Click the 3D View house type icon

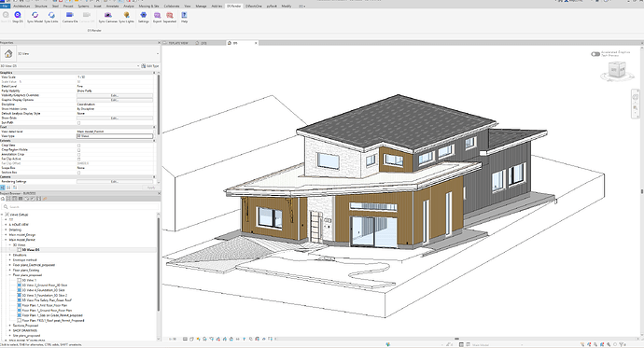(x=8, y=54)
